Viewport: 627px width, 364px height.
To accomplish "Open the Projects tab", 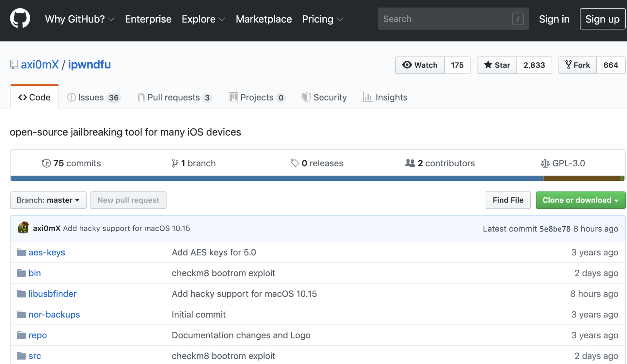I will pos(257,97).
